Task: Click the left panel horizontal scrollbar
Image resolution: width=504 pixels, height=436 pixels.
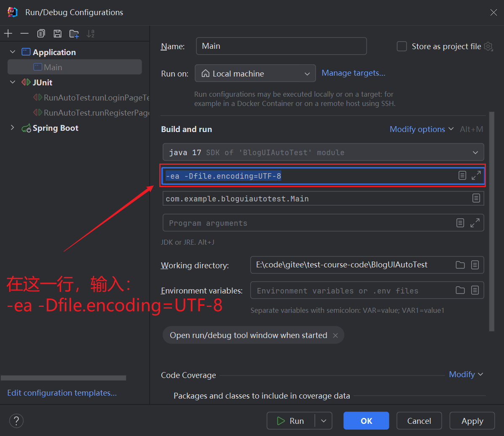Action: click(x=63, y=378)
